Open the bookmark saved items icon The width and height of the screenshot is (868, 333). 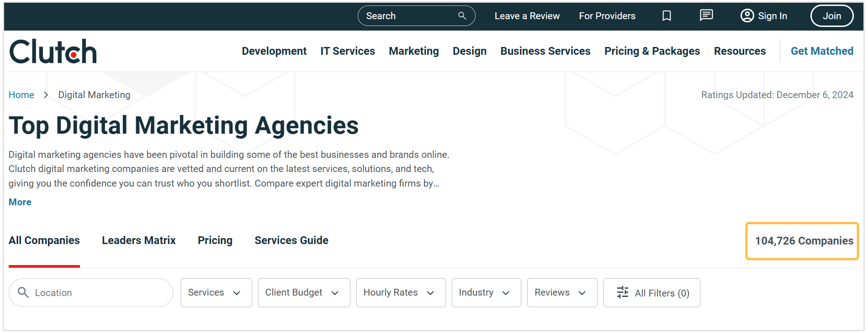click(667, 16)
